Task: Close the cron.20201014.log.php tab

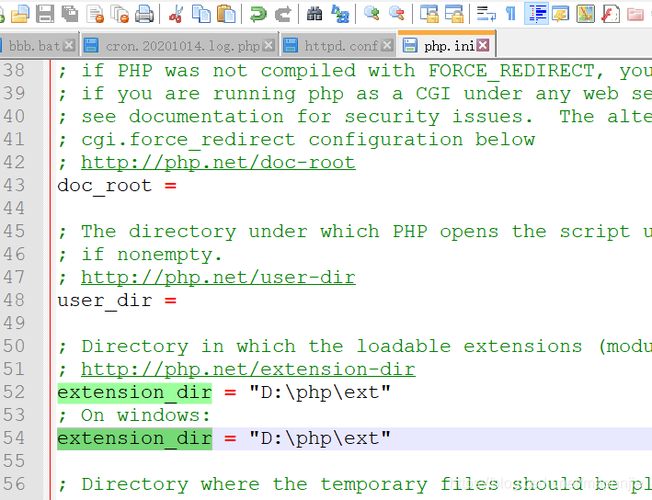Action: [269, 45]
